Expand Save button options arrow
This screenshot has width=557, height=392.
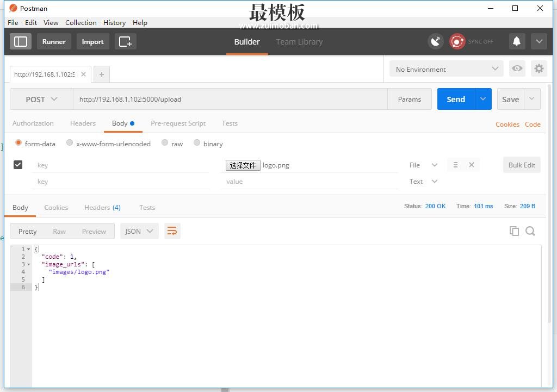532,99
